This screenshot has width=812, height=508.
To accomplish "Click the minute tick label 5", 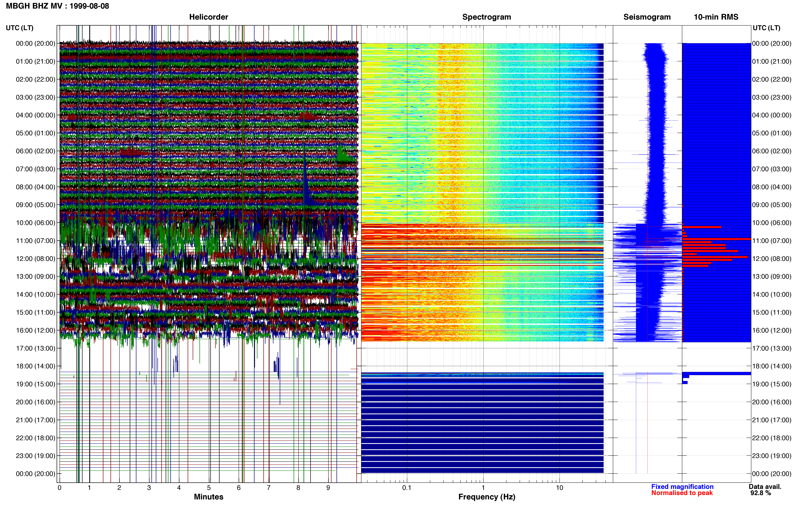I will (209, 488).
